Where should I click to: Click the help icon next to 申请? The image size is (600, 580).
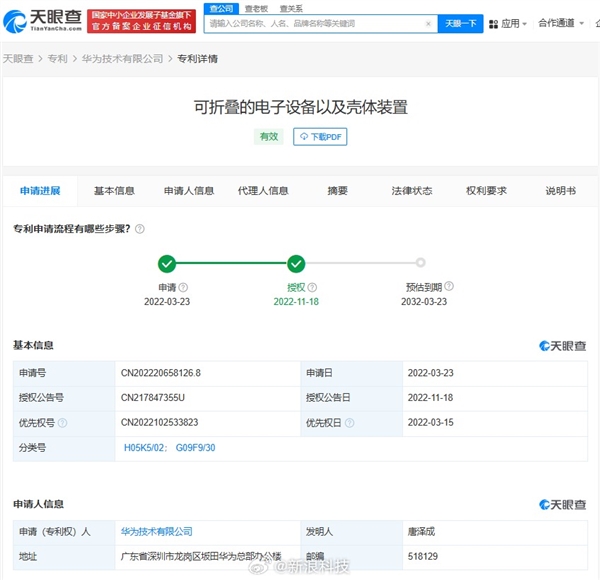tap(183, 287)
